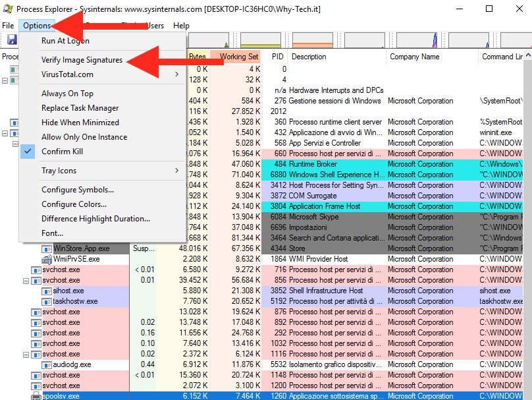The width and height of the screenshot is (532, 400).
Task: Click Hardware Interrupts and DPCs text
Action: click(x=336, y=90)
